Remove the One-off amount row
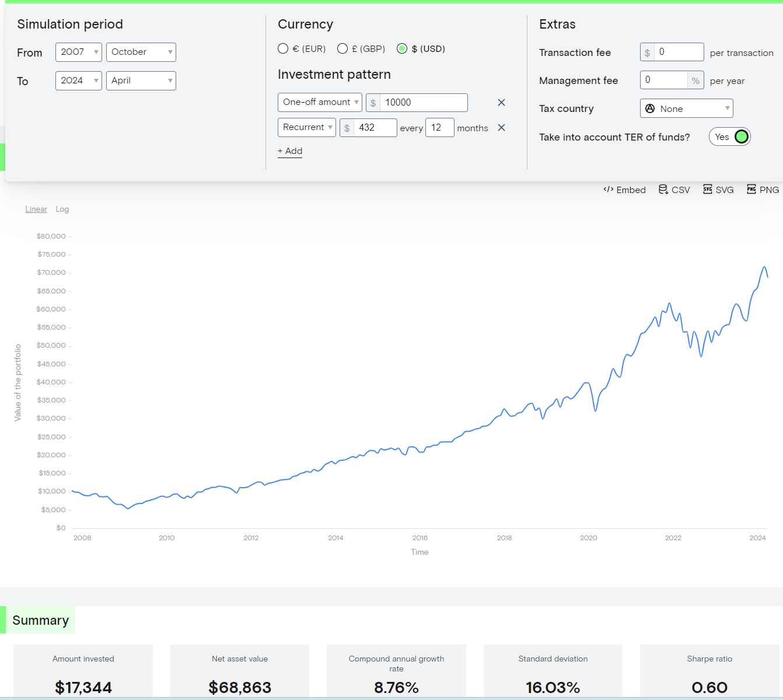 [x=501, y=103]
